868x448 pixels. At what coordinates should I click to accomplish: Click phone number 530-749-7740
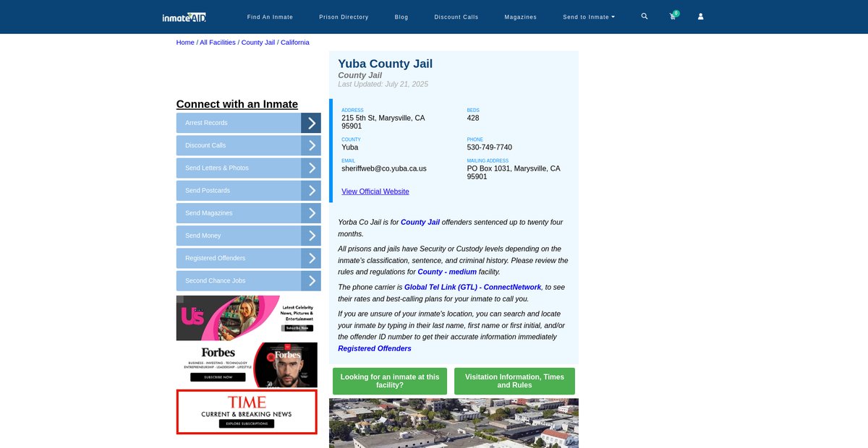(490, 147)
